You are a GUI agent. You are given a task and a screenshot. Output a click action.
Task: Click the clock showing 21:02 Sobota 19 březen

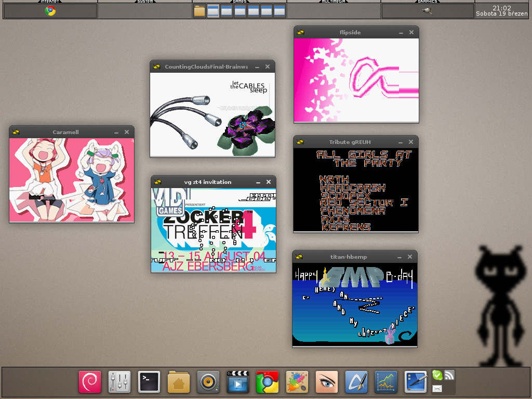502,11
